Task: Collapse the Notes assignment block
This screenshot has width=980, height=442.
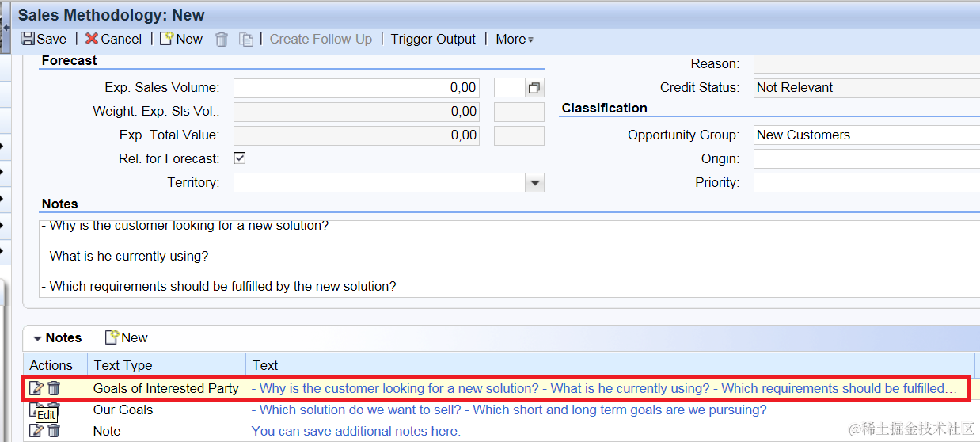Action: (x=37, y=338)
